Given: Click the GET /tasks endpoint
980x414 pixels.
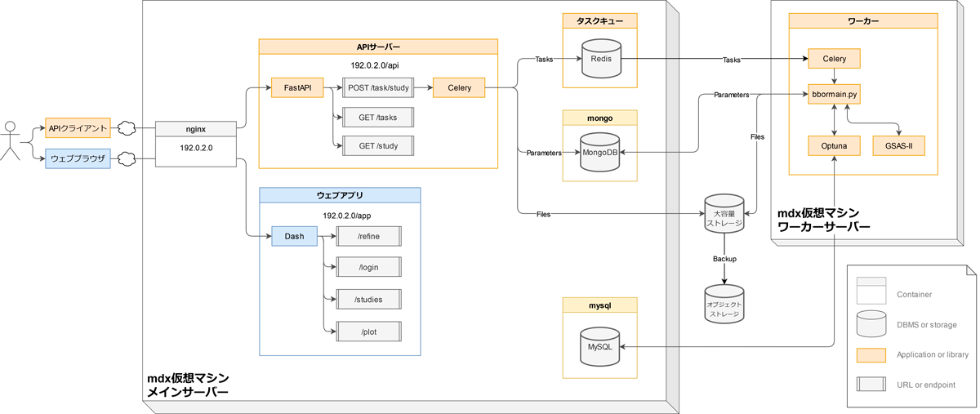Looking at the screenshot, I should tap(378, 117).
